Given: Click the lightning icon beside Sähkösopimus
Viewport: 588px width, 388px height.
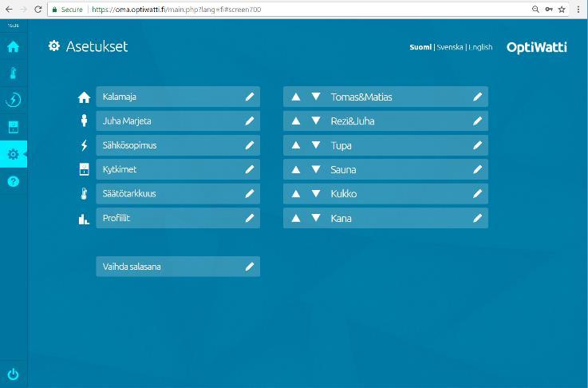Looking at the screenshot, I should coord(84,145).
